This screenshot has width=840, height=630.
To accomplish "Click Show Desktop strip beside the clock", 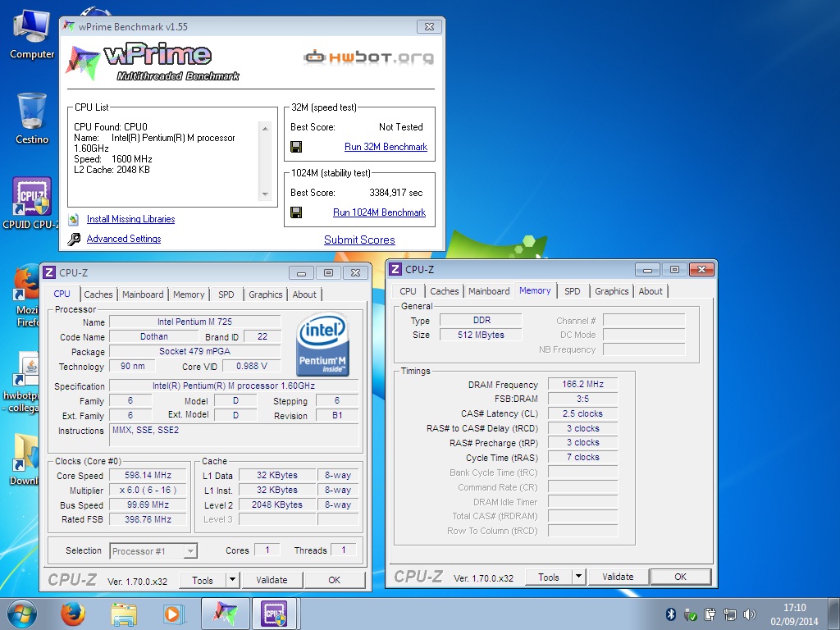I will [x=833, y=614].
